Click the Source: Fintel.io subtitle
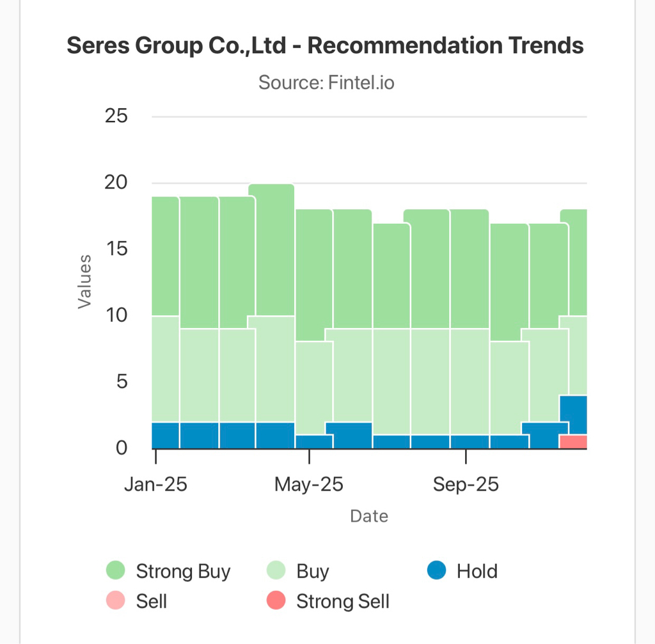 pyautogui.click(x=326, y=82)
